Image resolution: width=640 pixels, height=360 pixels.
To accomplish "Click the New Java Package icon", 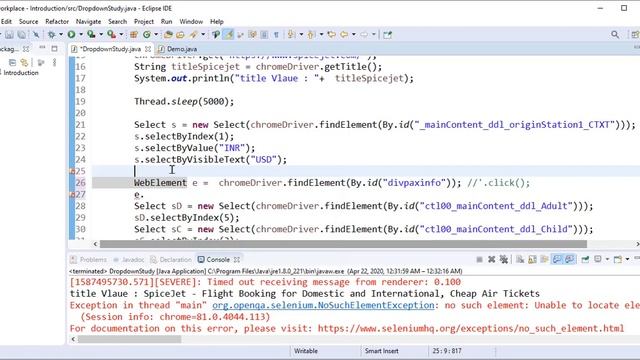I will 134,35.
